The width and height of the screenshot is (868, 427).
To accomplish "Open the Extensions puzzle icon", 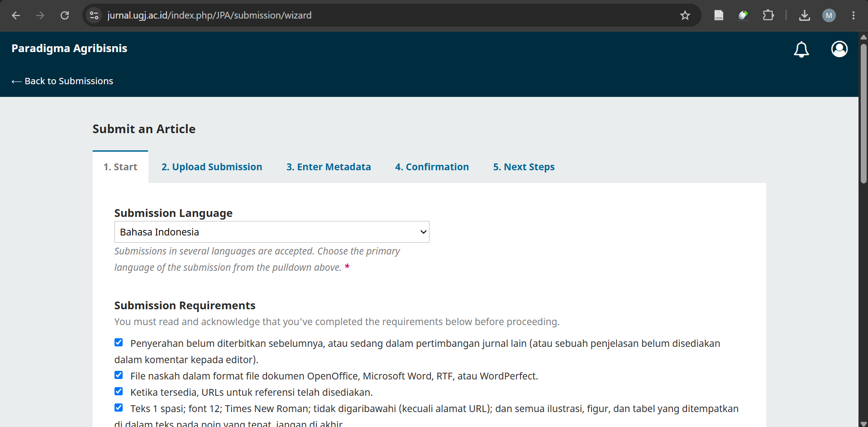I will pyautogui.click(x=768, y=15).
